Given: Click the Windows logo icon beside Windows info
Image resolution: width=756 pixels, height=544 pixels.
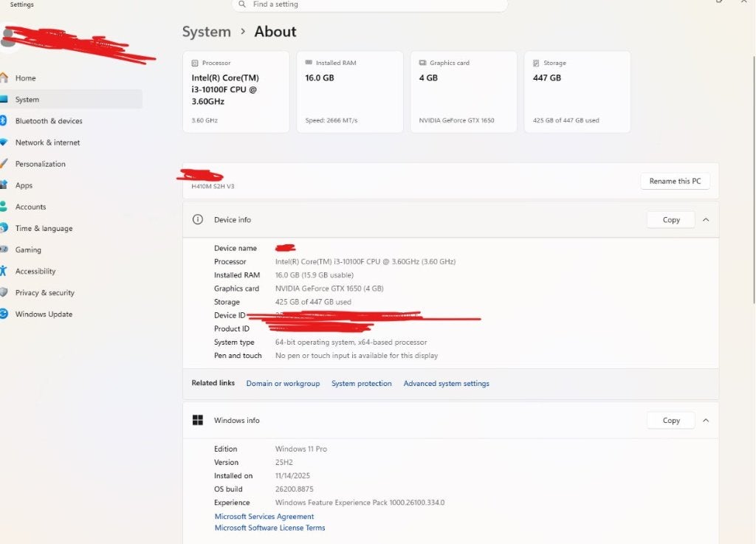Looking at the screenshot, I should (x=198, y=420).
